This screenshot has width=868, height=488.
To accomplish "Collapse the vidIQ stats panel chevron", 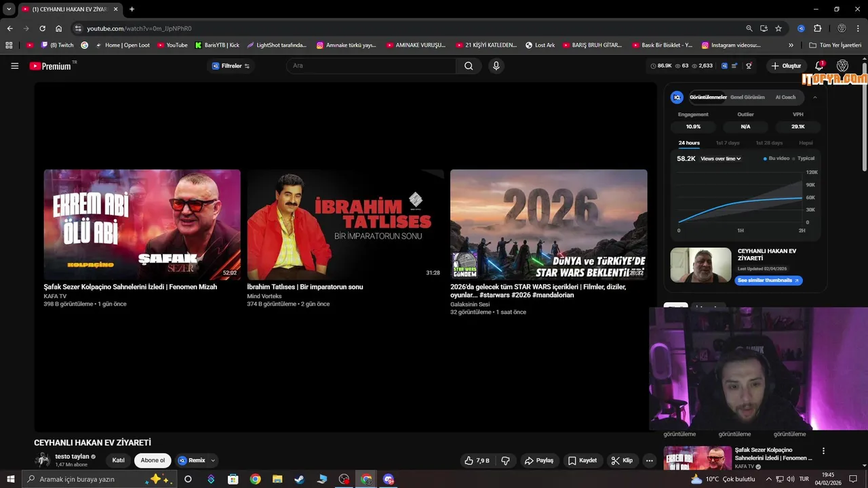I will (814, 97).
